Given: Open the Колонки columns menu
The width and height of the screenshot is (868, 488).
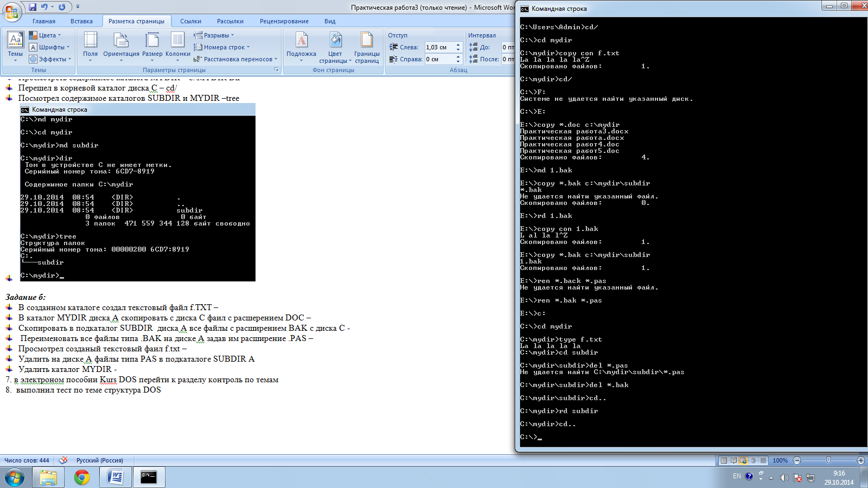Looking at the screenshot, I should click(178, 47).
